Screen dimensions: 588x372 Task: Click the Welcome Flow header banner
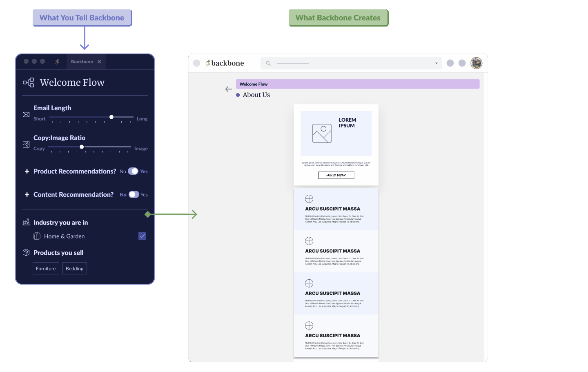(358, 84)
